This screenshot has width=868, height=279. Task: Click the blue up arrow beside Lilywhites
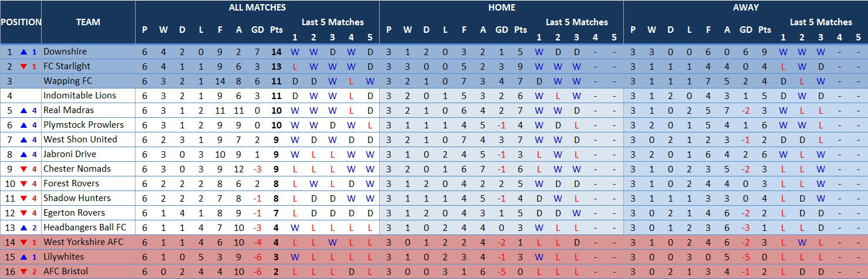[x=23, y=257]
